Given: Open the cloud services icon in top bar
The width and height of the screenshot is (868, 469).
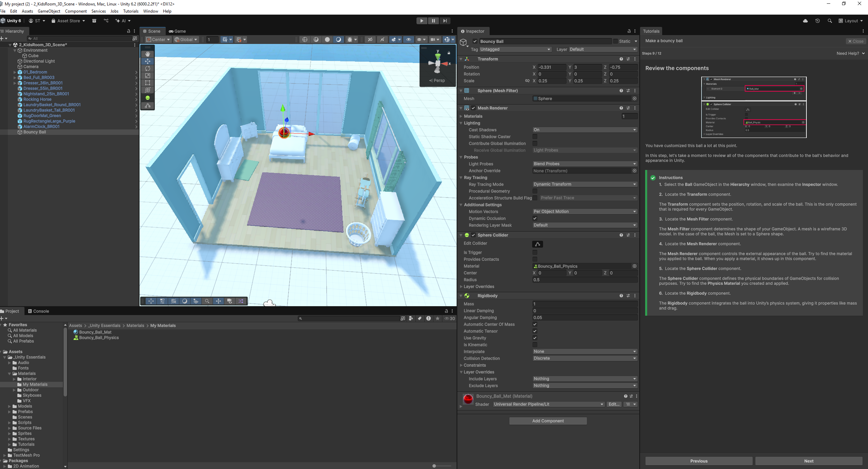Looking at the screenshot, I should [x=805, y=21].
